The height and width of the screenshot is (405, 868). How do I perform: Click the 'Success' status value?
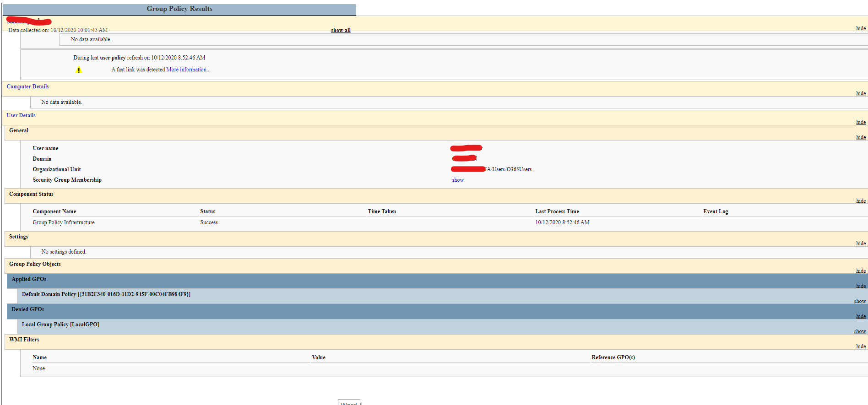point(209,222)
